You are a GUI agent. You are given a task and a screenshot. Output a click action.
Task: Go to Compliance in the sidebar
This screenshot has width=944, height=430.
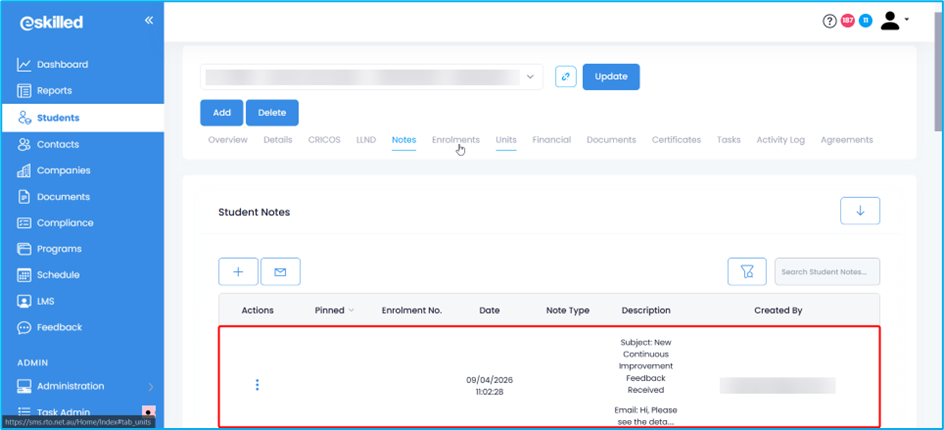65,223
